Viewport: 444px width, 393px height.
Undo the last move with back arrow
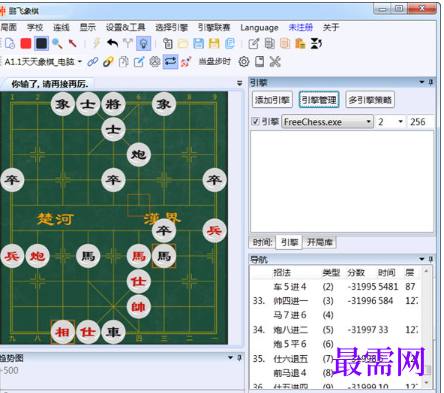[113, 43]
